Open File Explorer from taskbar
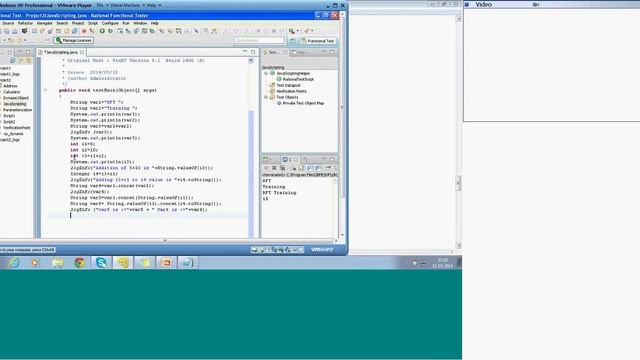This screenshot has height=360, width=640. pyautogui.click(x=58, y=262)
